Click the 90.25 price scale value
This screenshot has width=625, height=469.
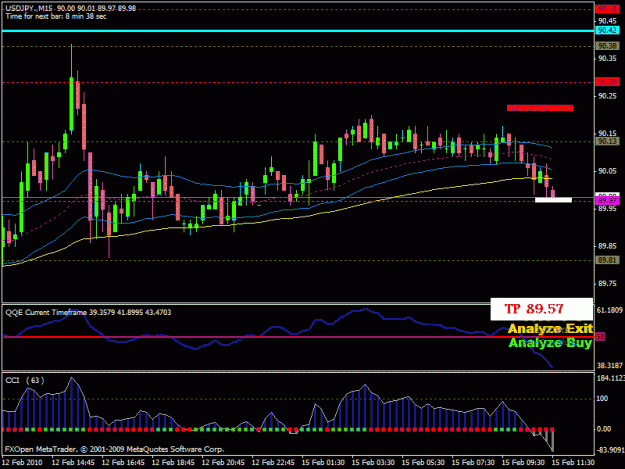coord(607,96)
